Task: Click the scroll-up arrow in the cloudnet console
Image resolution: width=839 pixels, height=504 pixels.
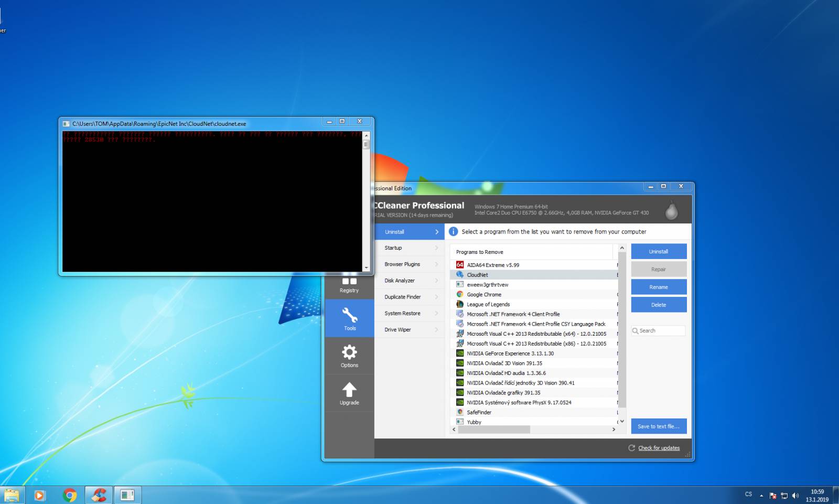Action: [x=366, y=135]
